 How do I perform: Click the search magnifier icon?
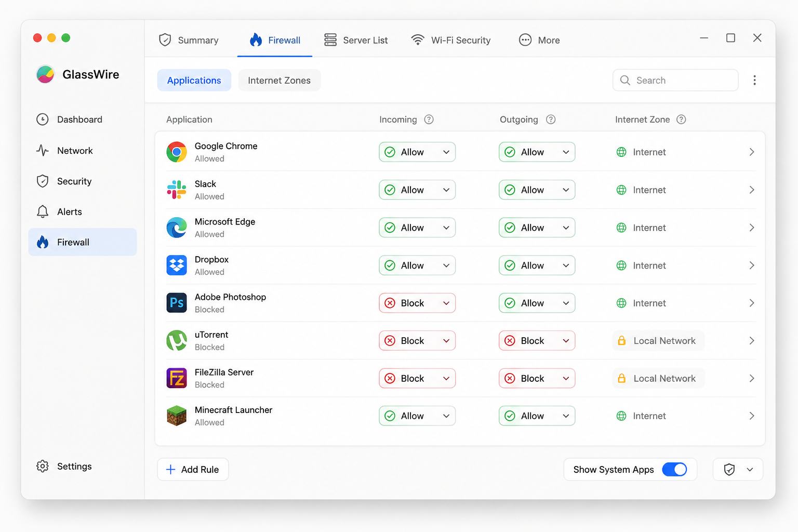coord(626,80)
